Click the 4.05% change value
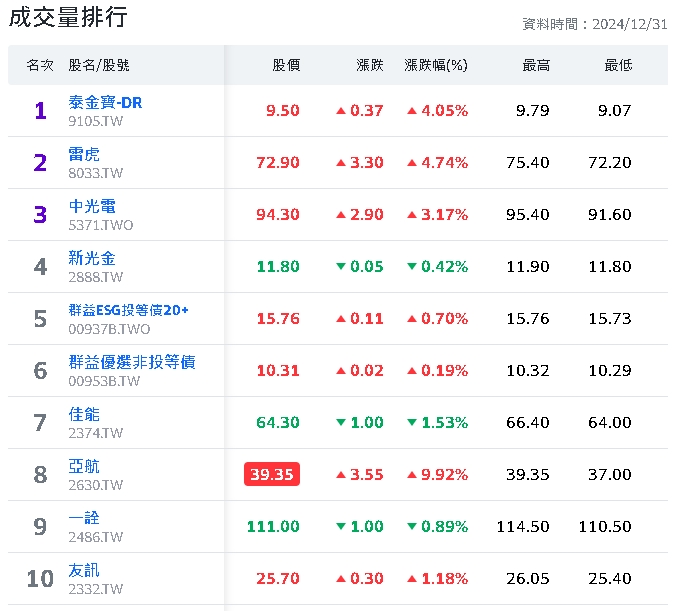The width and height of the screenshot is (678, 611). 438,111
